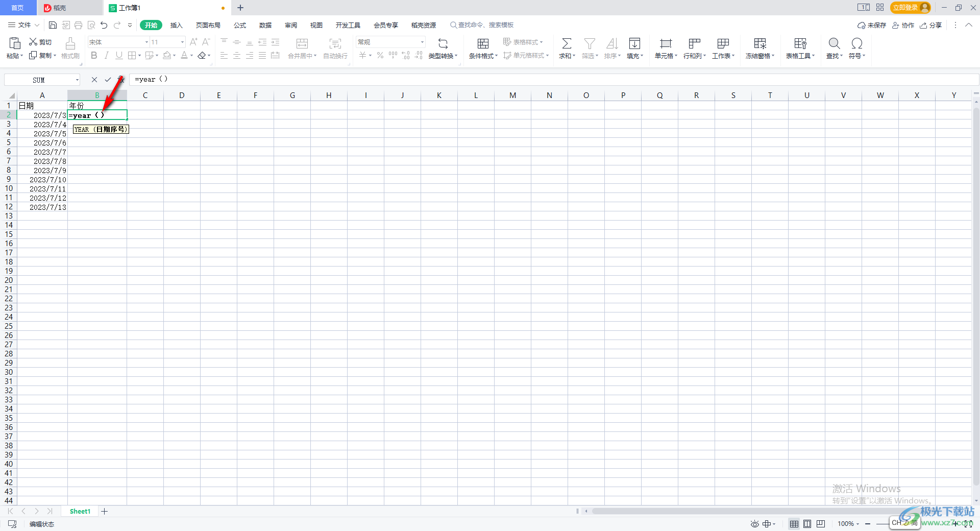Open the font size dropdown

pyautogui.click(x=182, y=42)
